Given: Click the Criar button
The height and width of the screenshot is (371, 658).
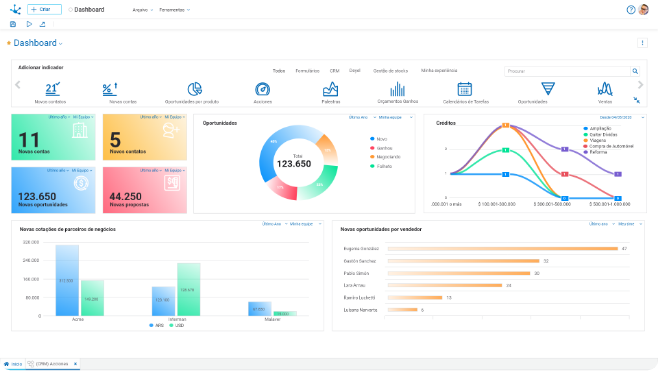Looking at the screenshot, I should tap(44, 9).
